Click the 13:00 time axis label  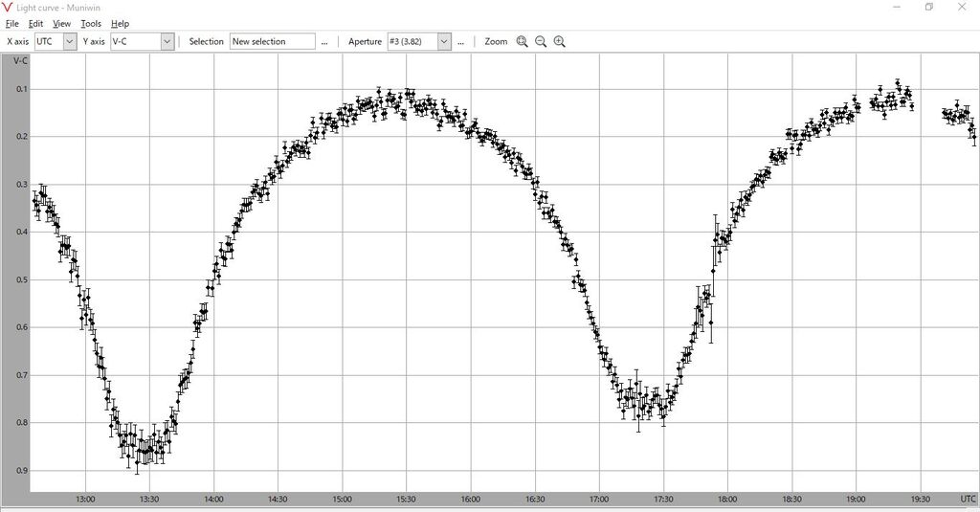click(x=85, y=499)
